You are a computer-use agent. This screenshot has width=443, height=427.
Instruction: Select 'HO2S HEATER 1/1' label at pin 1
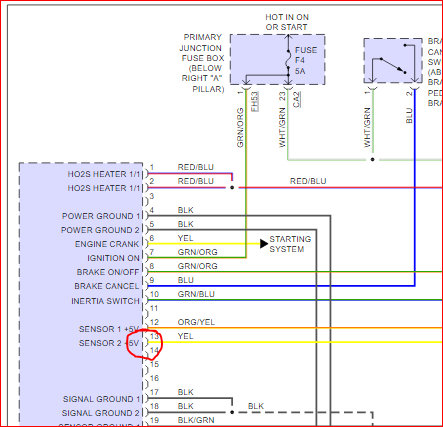pyautogui.click(x=104, y=174)
